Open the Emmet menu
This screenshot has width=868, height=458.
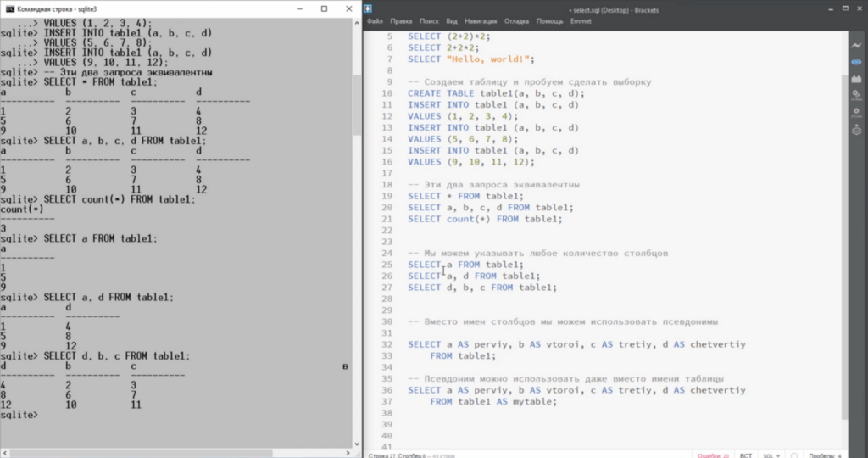(x=581, y=21)
